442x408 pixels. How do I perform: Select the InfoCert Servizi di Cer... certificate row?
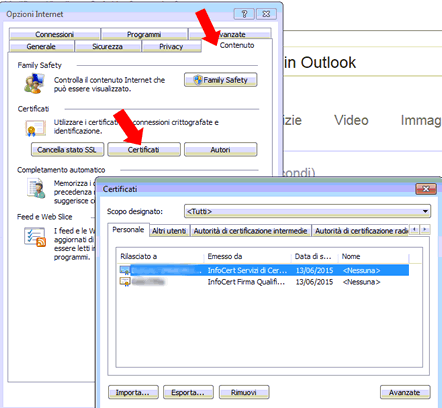click(x=264, y=270)
